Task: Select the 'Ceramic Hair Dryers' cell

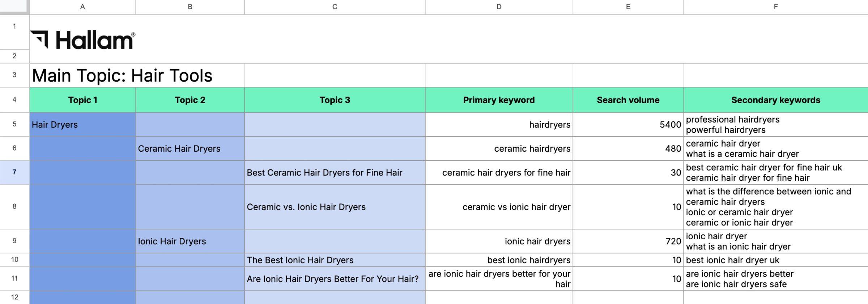Action: (x=190, y=148)
